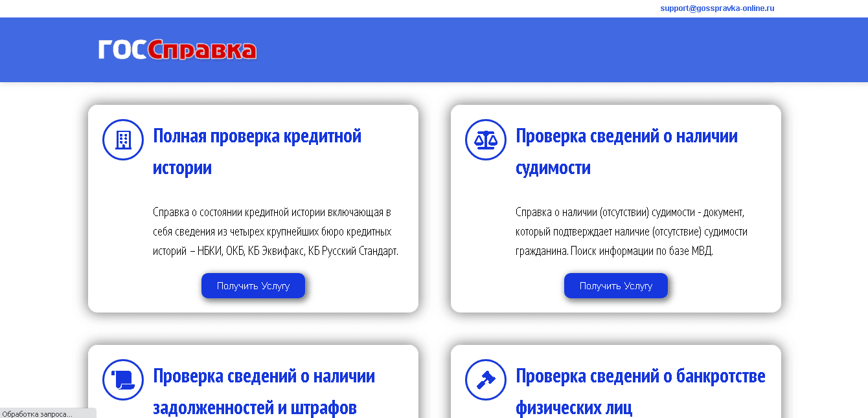The width and height of the screenshot is (868, 418).
Task: Select the scroll icon on debts and fines card
Action: pos(122,380)
